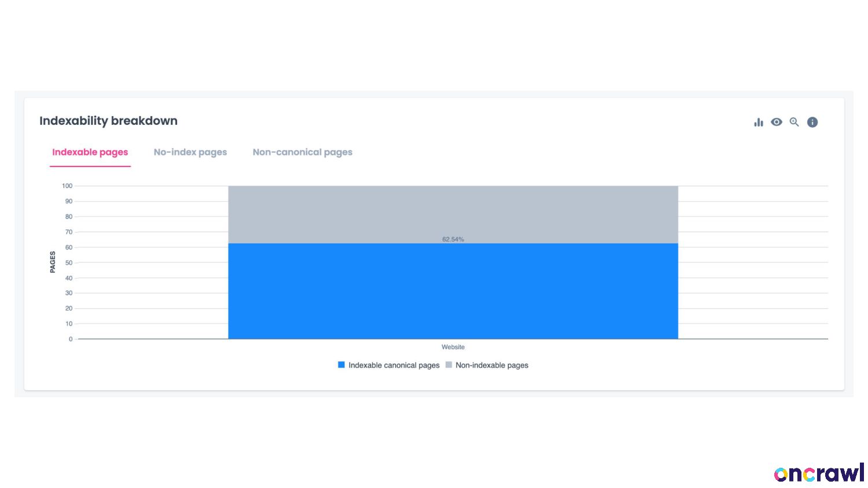Viewport: 868px width, 488px height.
Task: Click the grey legend color square
Action: coord(448,365)
